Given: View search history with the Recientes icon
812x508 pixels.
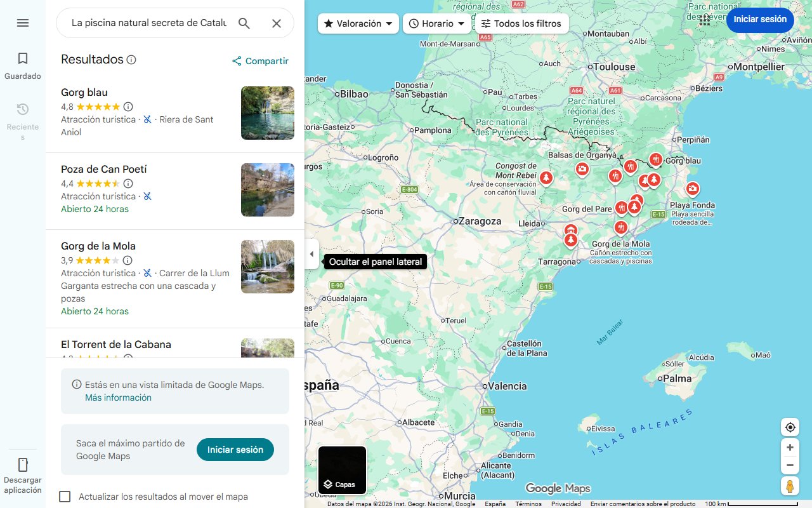Looking at the screenshot, I should pos(23,109).
